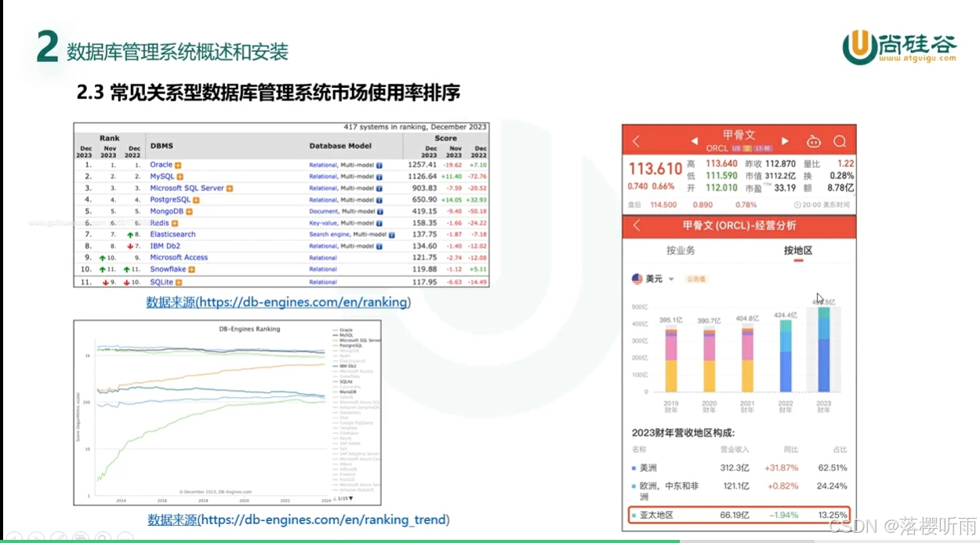Open the PostgreSQL link in ranking table
This screenshot has height=543, width=980.
(x=170, y=200)
